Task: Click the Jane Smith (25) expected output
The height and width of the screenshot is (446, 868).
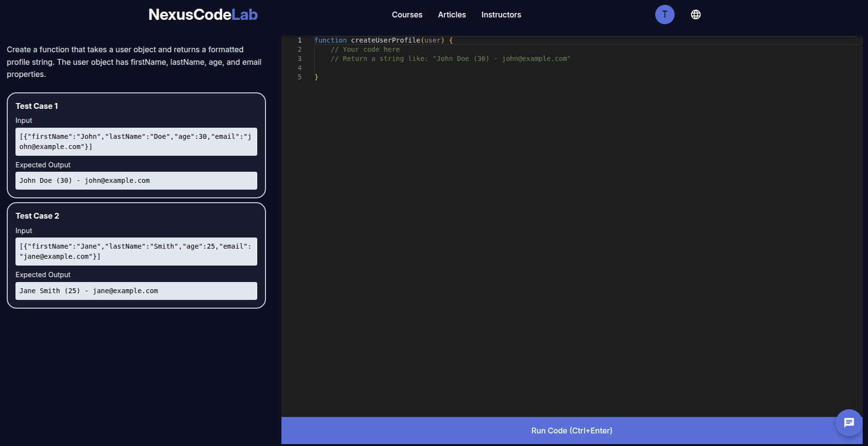Action: tap(136, 291)
